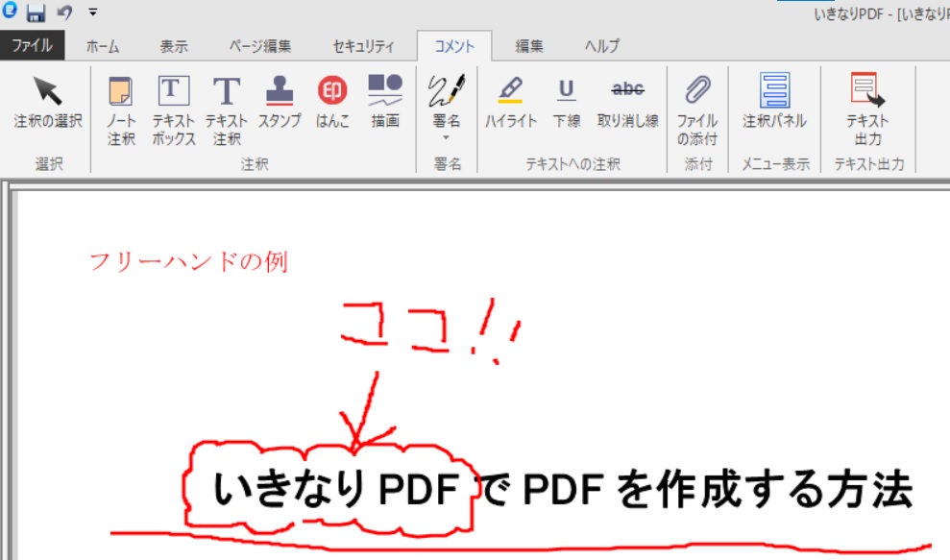Switch to the ページ編集 tab
The width and height of the screenshot is (950, 560).
[x=260, y=46]
